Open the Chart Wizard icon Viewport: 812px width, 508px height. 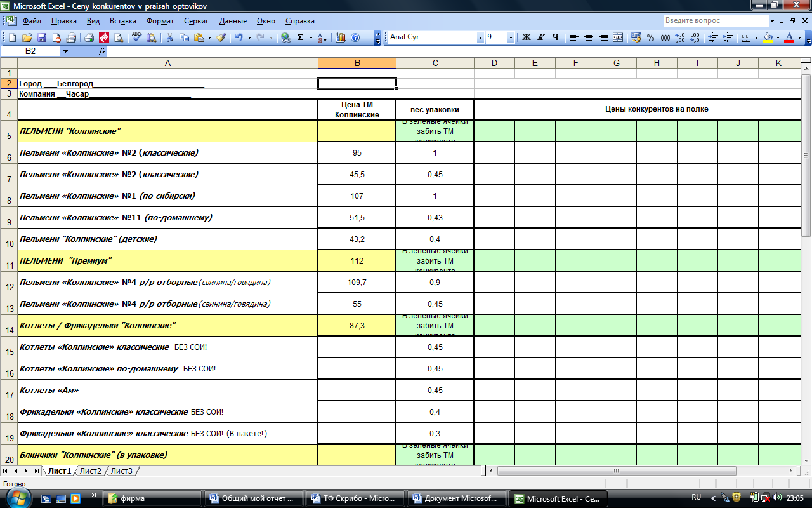[x=341, y=37]
